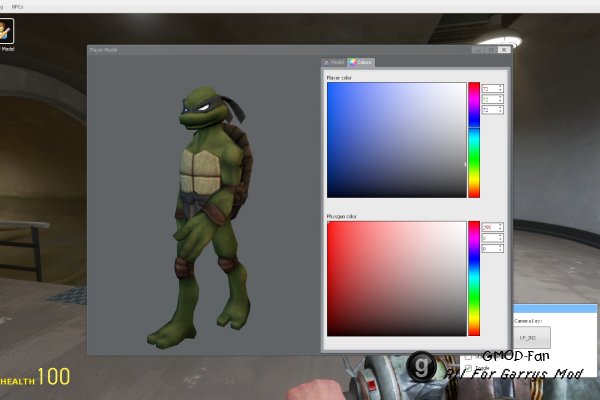Select the Colors tab
Viewport: 600px width, 400px height.
coord(361,62)
